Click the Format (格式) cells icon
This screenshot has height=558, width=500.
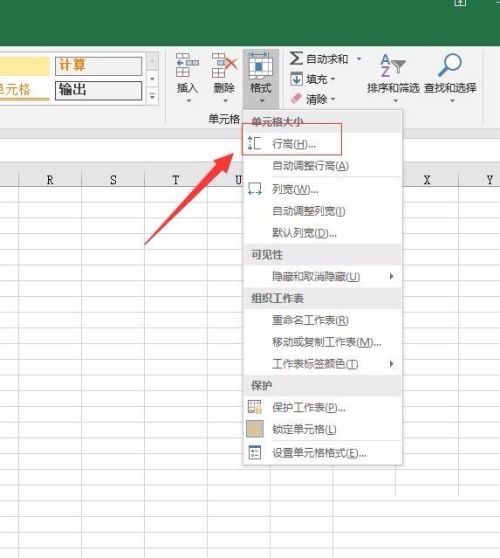pos(260,65)
